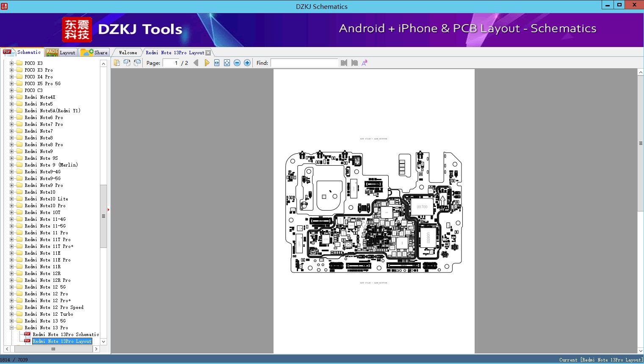The image size is (644, 364).
Task: Close the Redmi Note 13Pro Layout tab
Action: pos(208,53)
